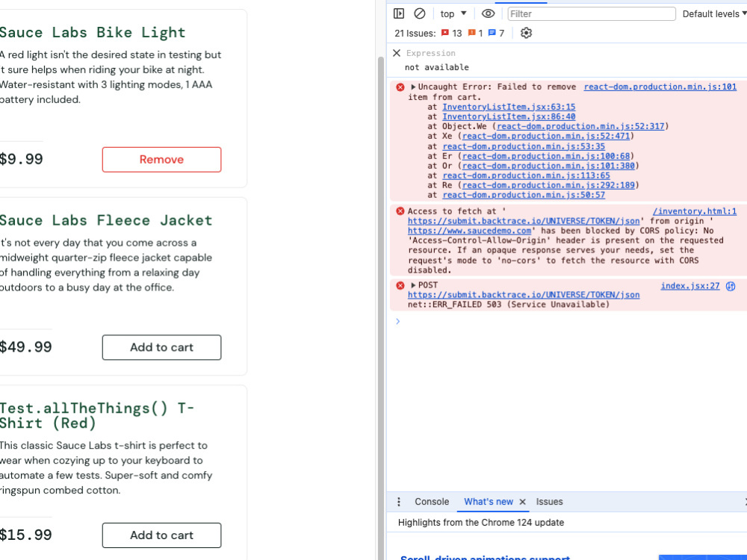Open the index.jsx:27 source link
The height and width of the screenshot is (560, 747).
tap(689, 286)
